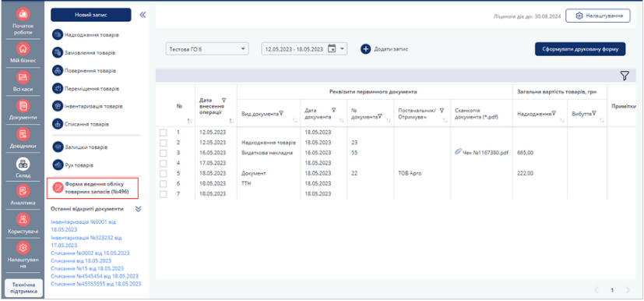
Task: Open the calendar icon in date range field
Action: [332, 48]
